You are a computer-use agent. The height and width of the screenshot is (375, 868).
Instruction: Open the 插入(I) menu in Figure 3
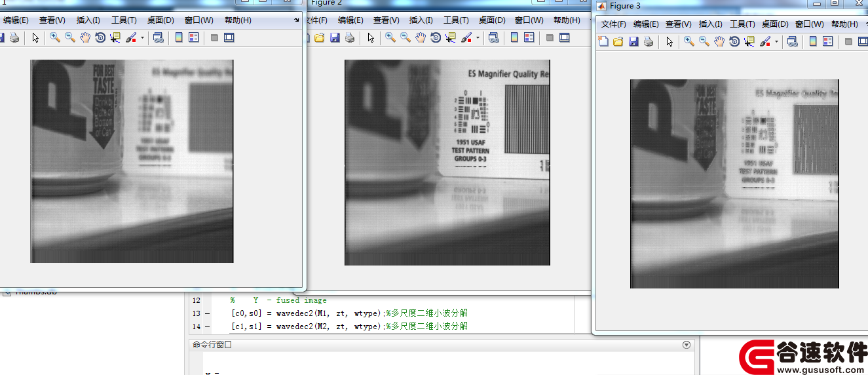click(711, 24)
